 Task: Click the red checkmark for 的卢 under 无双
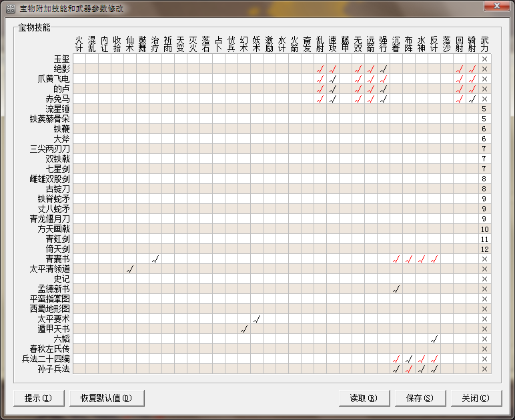(x=358, y=89)
